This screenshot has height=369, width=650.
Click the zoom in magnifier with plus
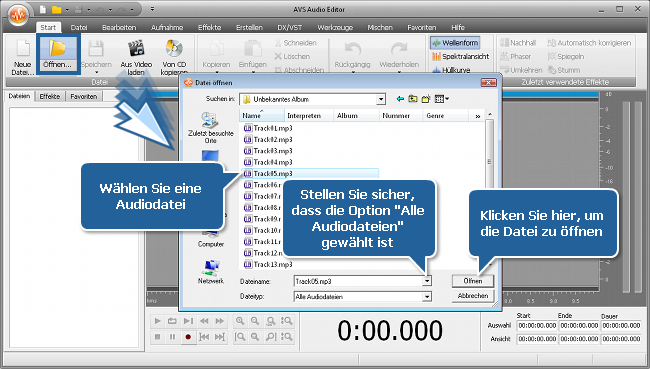tap(240, 321)
